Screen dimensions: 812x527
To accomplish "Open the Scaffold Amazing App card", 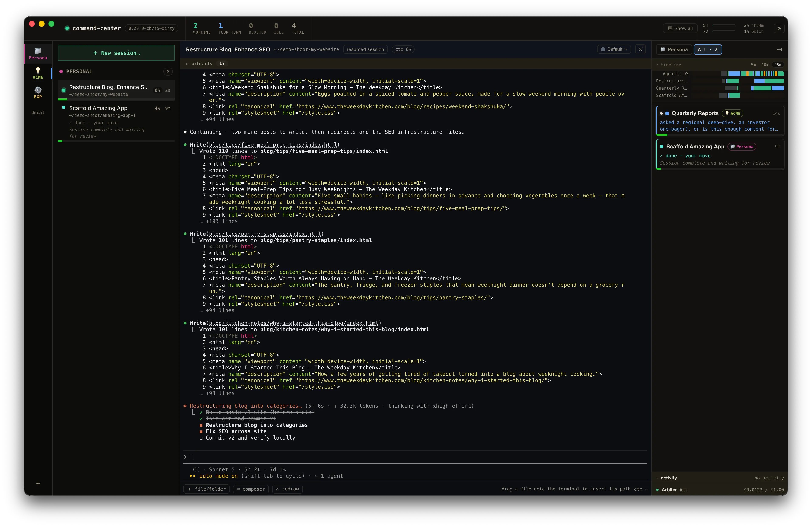I will pyautogui.click(x=720, y=155).
